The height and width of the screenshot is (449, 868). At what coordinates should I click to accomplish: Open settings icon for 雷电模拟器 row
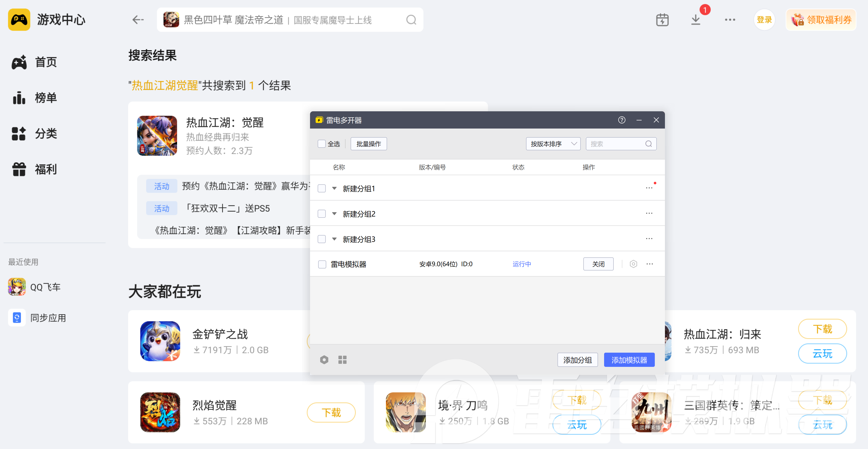click(x=633, y=264)
